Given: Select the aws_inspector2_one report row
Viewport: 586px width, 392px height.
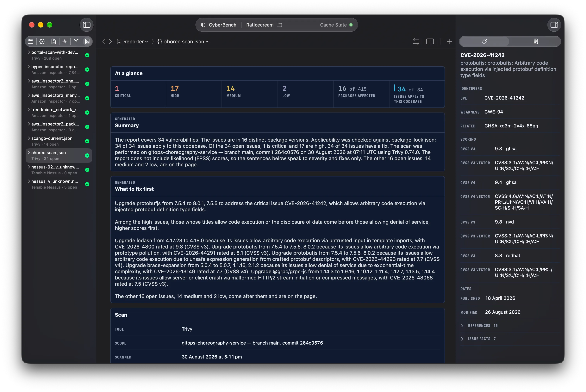Looking at the screenshot, I should click(x=59, y=84).
